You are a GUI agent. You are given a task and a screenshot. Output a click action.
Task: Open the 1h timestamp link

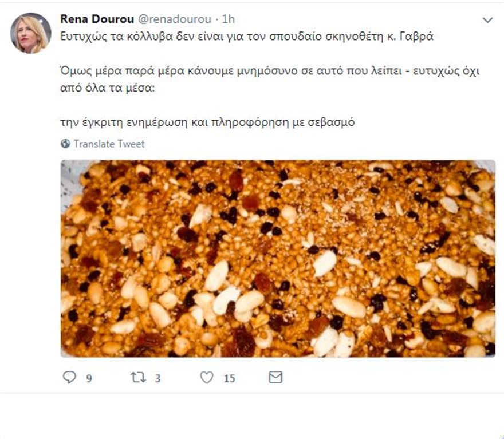point(228,19)
